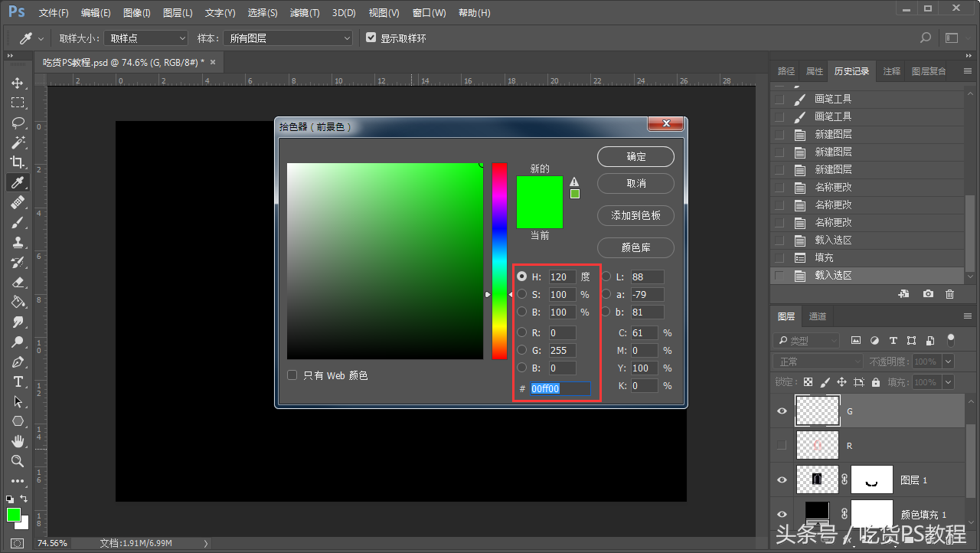Switch to the Channels tab
The height and width of the screenshot is (553, 980).
[x=818, y=316]
